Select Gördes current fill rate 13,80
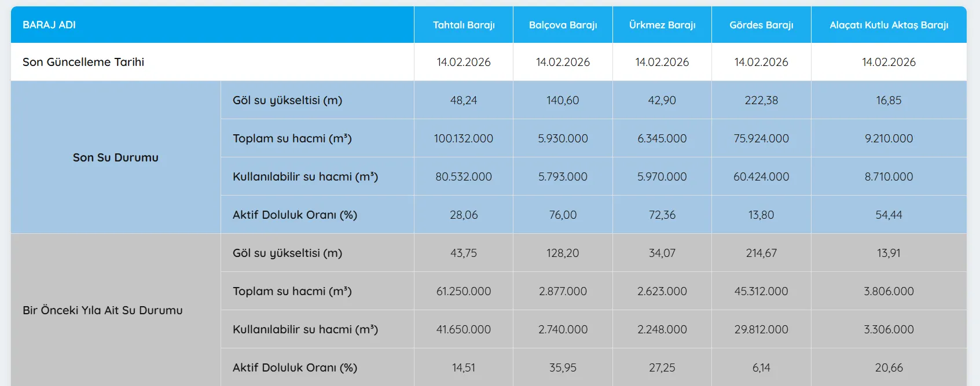The width and height of the screenshot is (980, 386). click(x=761, y=215)
